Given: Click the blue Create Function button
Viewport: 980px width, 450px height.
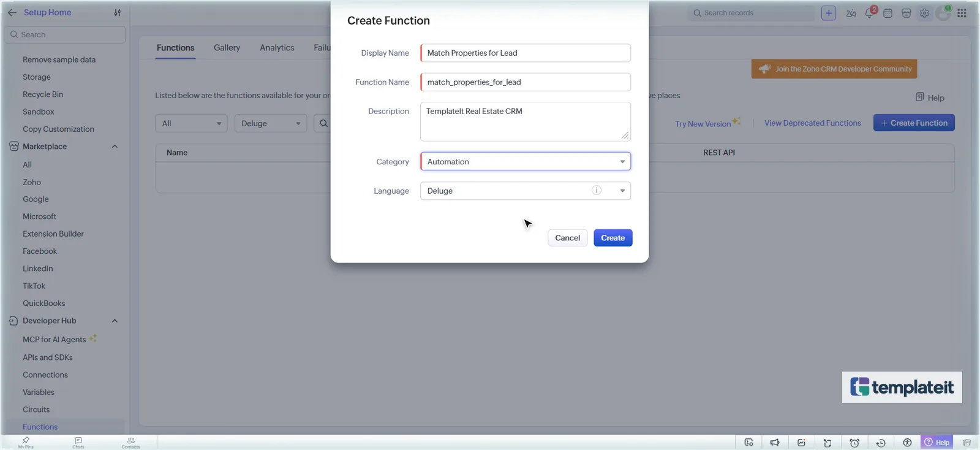Looking at the screenshot, I should (914, 123).
